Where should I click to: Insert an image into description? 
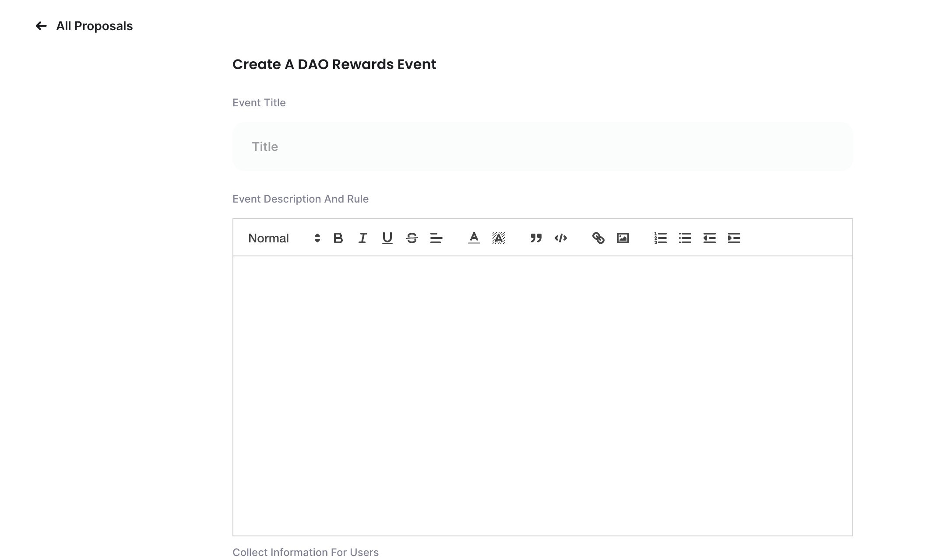coord(623,238)
